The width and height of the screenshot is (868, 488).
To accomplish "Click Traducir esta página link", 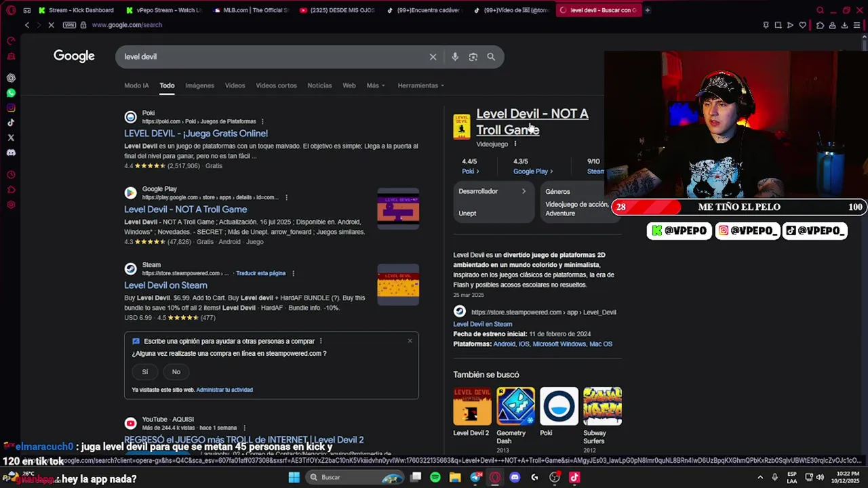I will pos(260,273).
